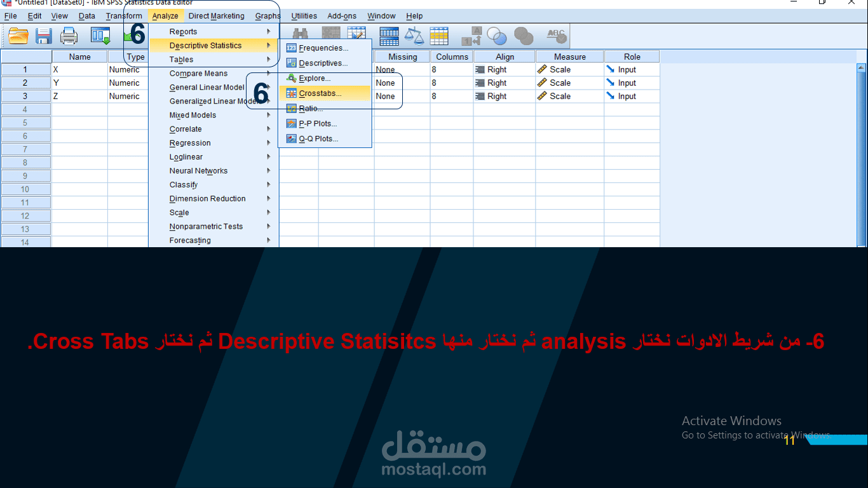The height and width of the screenshot is (488, 868).
Task: Click the Columns column header
Action: click(x=452, y=57)
